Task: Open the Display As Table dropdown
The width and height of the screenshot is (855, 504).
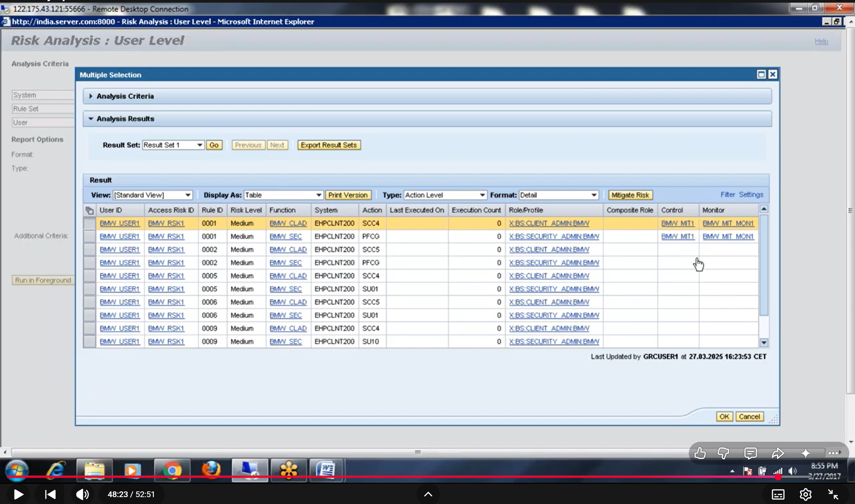Action: click(319, 195)
